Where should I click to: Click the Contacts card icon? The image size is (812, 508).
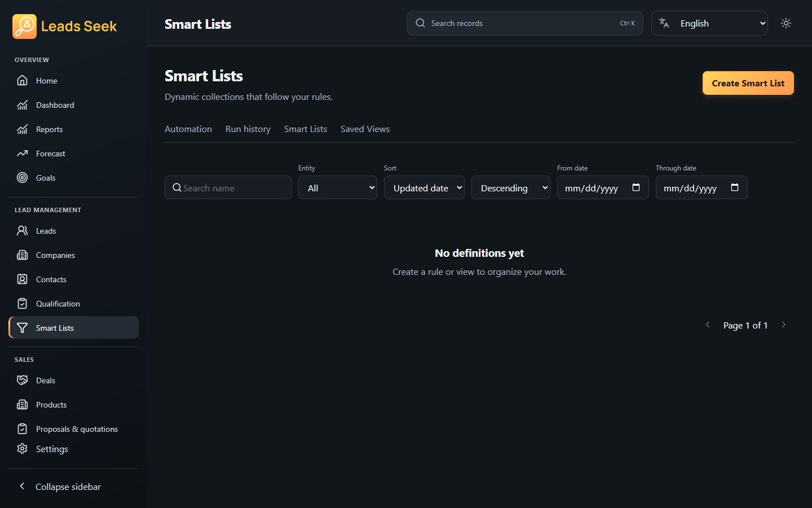tap(22, 279)
